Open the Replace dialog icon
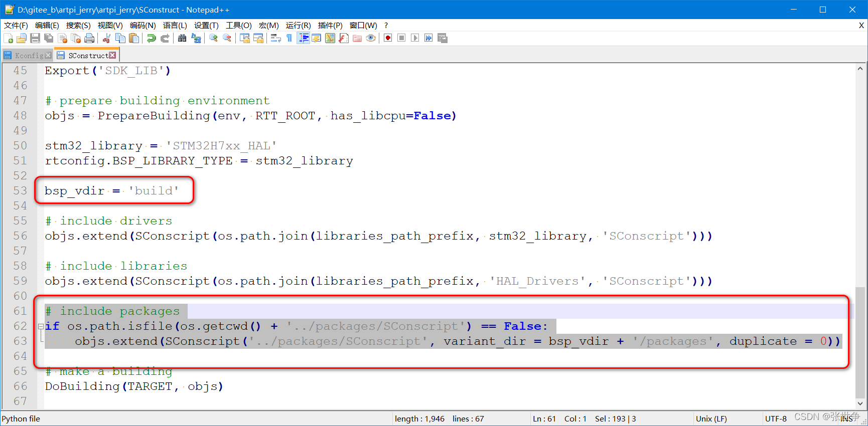 (196, 38)
